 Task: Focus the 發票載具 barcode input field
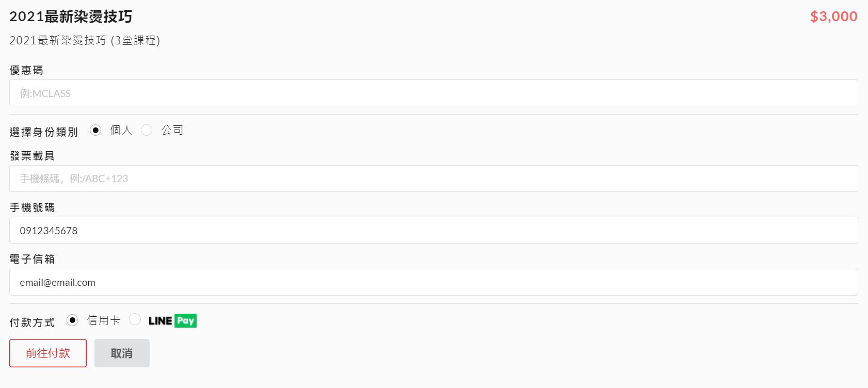pos(433,179)
